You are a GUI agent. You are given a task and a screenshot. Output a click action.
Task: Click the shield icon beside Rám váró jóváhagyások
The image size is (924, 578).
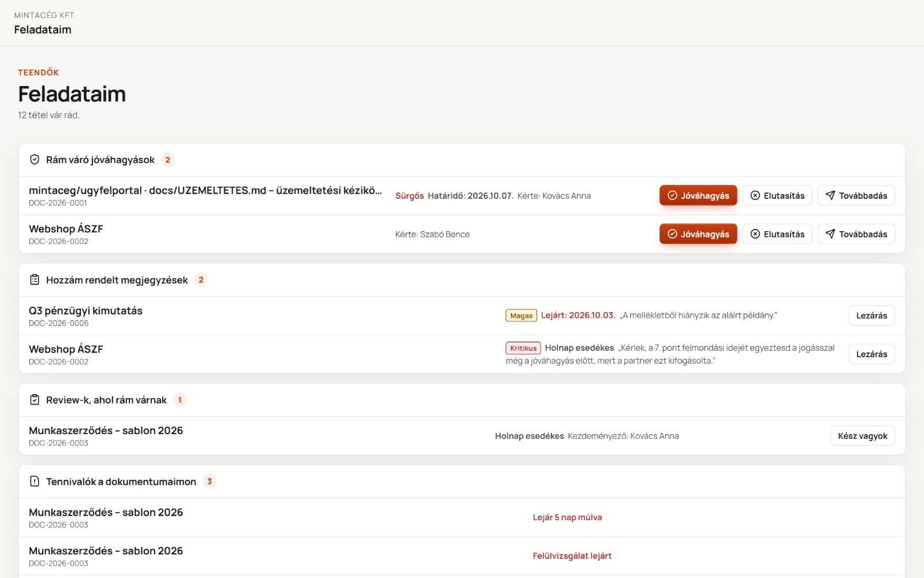[x=35, y=160]
